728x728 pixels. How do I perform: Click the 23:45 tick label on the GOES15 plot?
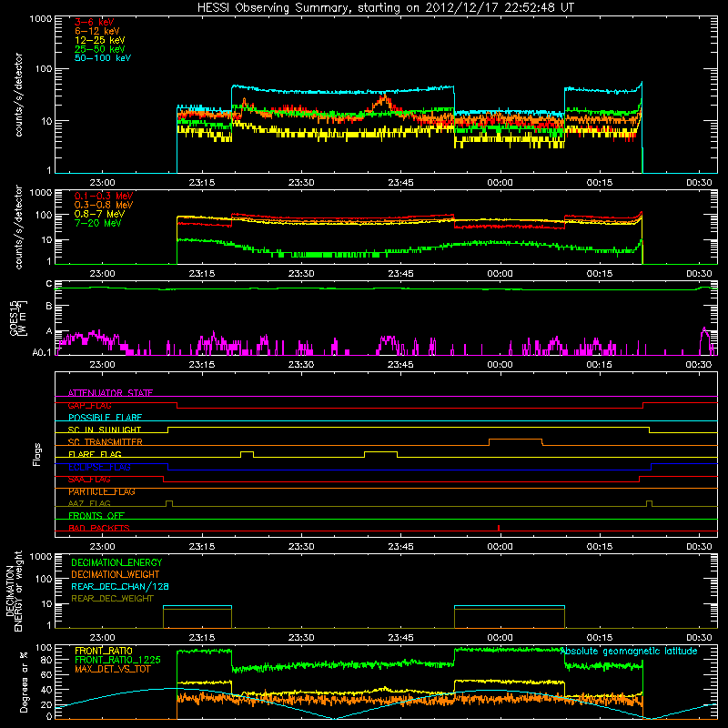(400, 365)
